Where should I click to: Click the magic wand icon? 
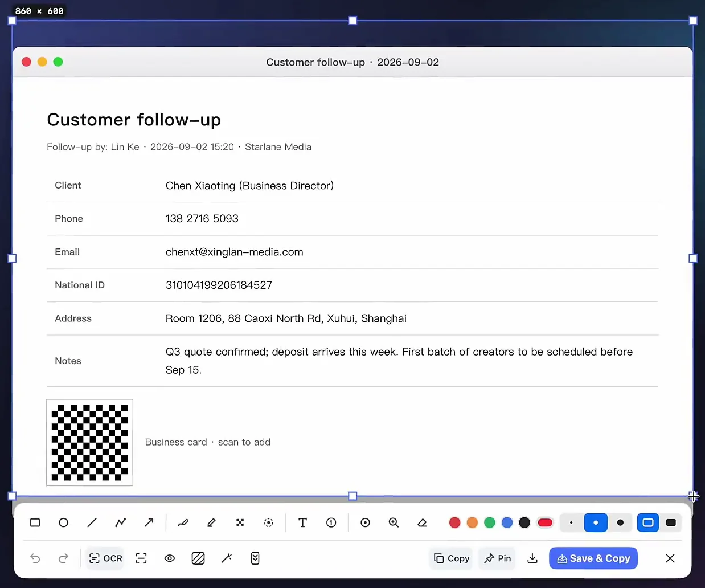click(227, 558)
